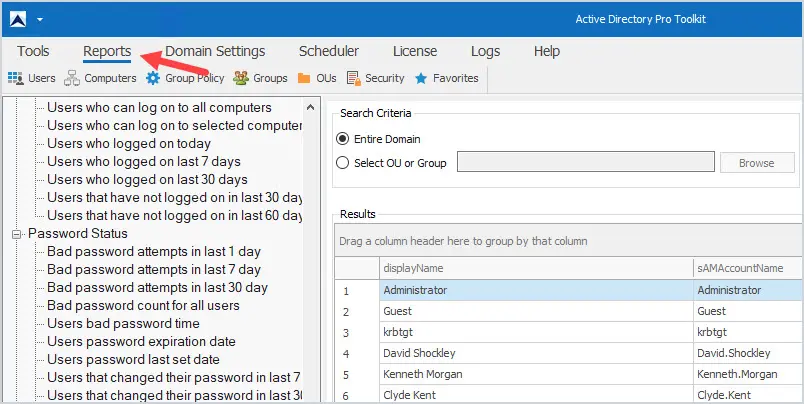Select 'Users that changed their password in last 30'
The image size is (804, 404).
pos(174,395)
